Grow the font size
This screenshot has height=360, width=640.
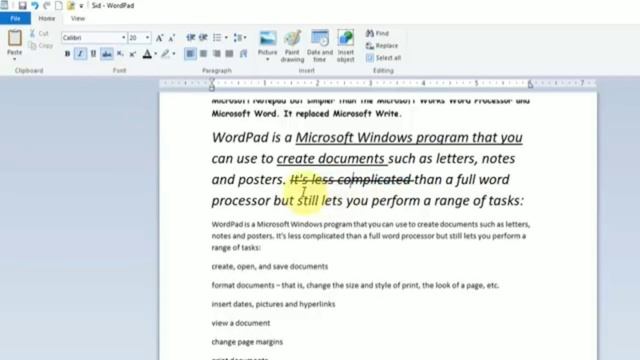[x=160, y=38]
